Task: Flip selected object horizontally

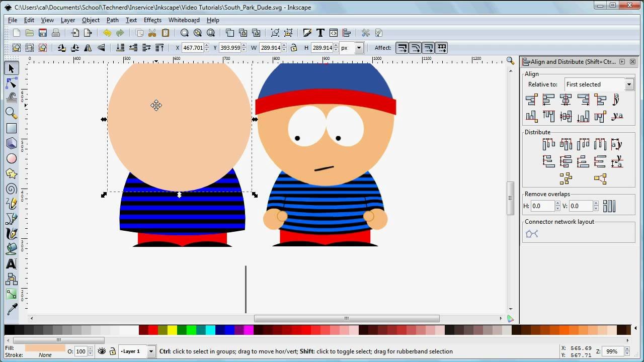Action: [88, 48]
